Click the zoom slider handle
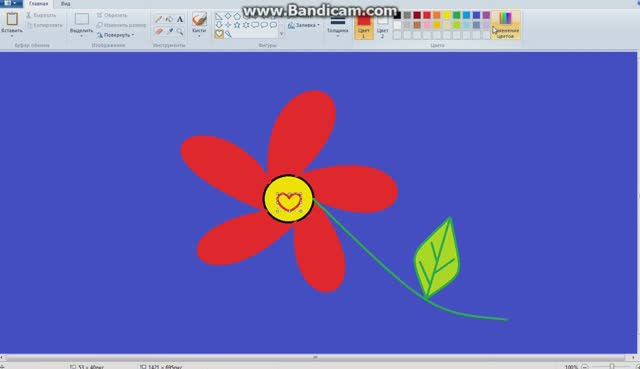 [612, 367]
